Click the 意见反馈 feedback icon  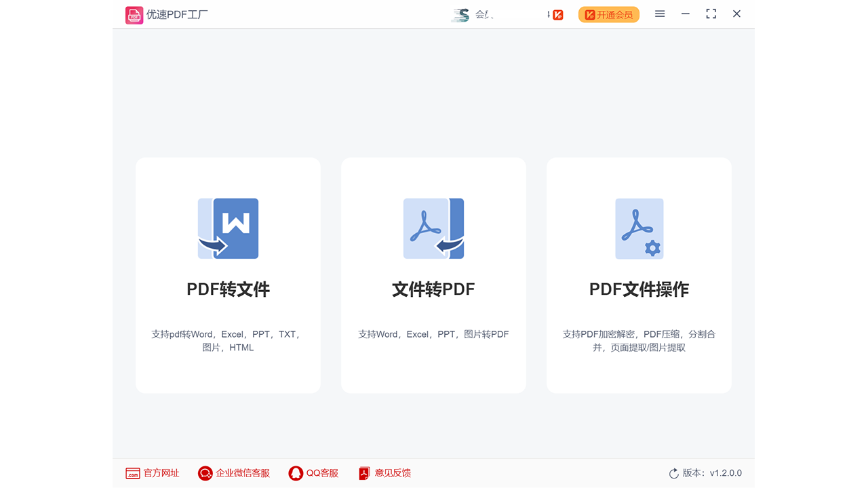coord(364,473)
